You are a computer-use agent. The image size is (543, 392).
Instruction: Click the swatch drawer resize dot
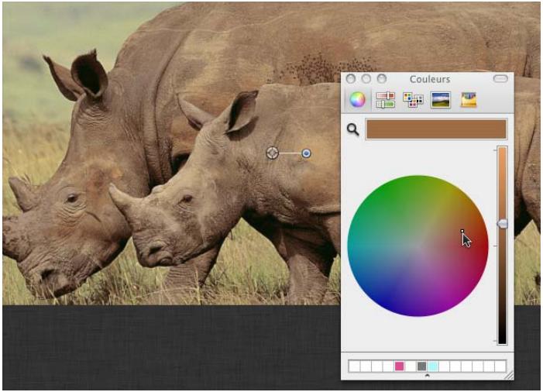click(428, 376)
